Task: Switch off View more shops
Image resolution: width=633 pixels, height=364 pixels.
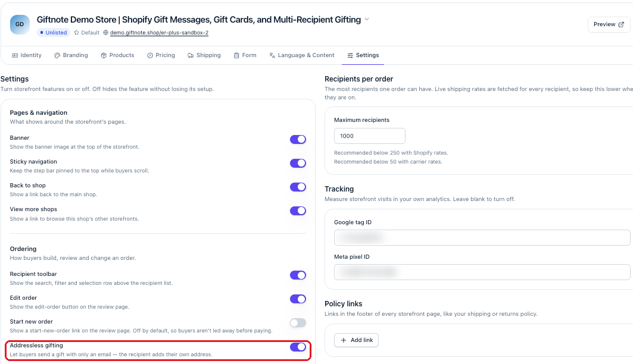Action: pos(298,211)
